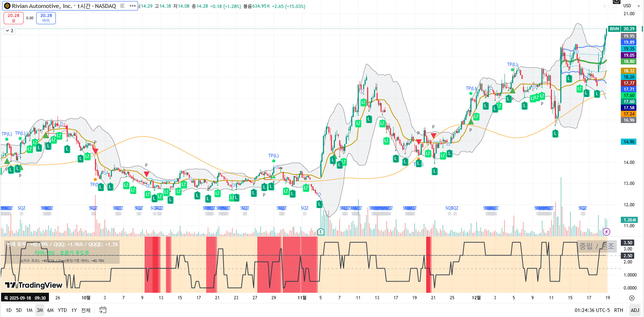Click the 19.95 gray price label
This screenshot has width=644, height=317.
(x=629, y=36)
